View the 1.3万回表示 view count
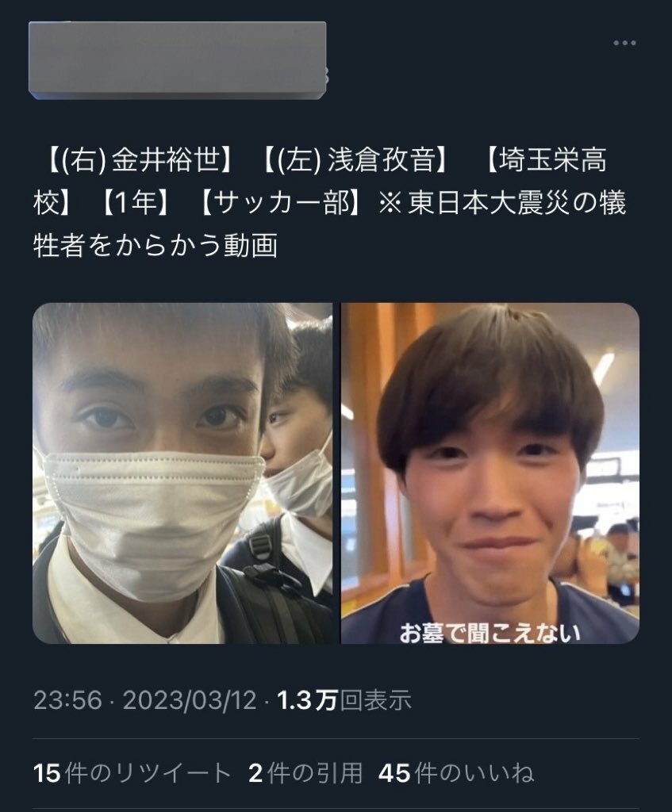Image resolution: width=672 pixels, height=812 pixels. tap(344, 701)
